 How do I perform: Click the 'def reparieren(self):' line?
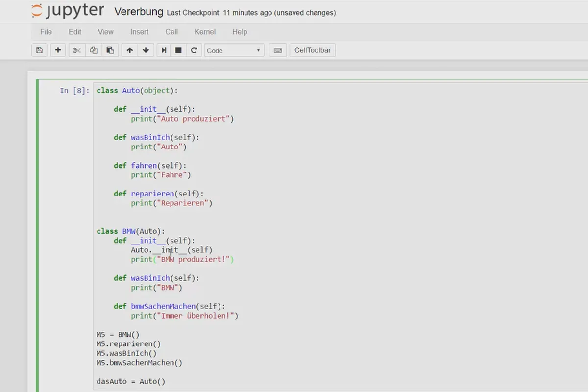coord(159,194)
